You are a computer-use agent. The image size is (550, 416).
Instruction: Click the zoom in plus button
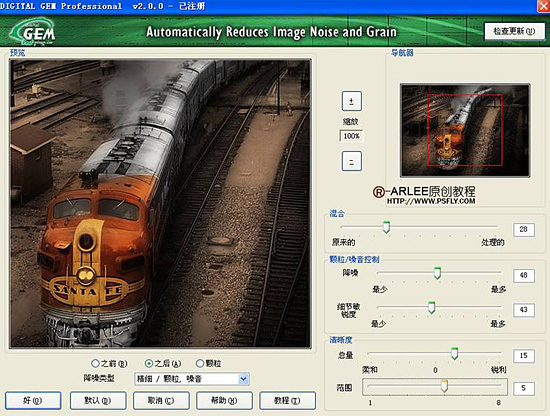point(351,101)
